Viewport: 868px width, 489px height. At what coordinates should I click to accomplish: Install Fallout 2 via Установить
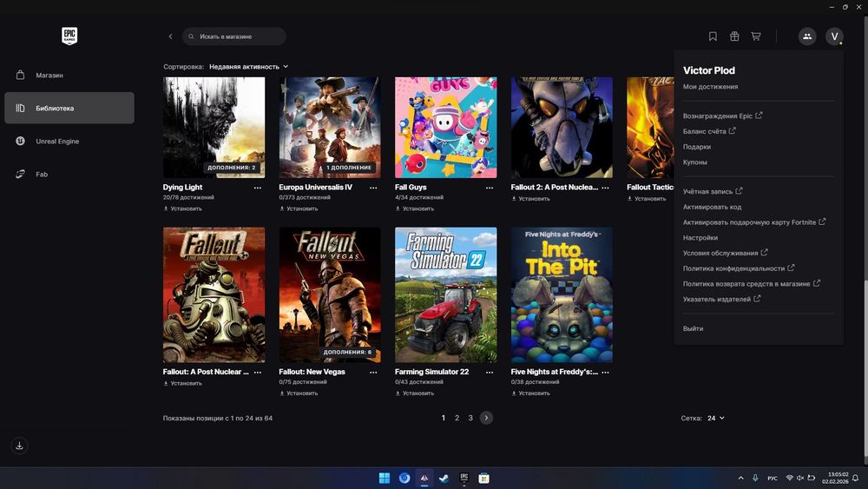pos(531,198)
